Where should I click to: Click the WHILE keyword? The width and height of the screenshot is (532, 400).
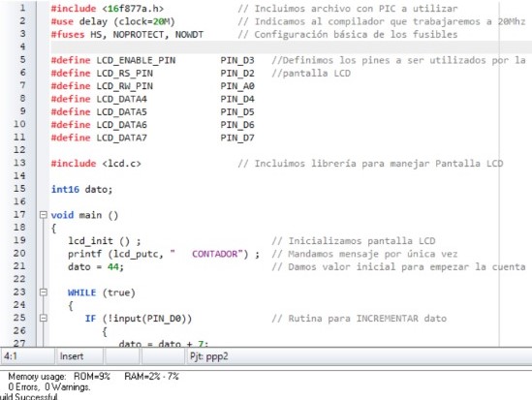(81, 292)
